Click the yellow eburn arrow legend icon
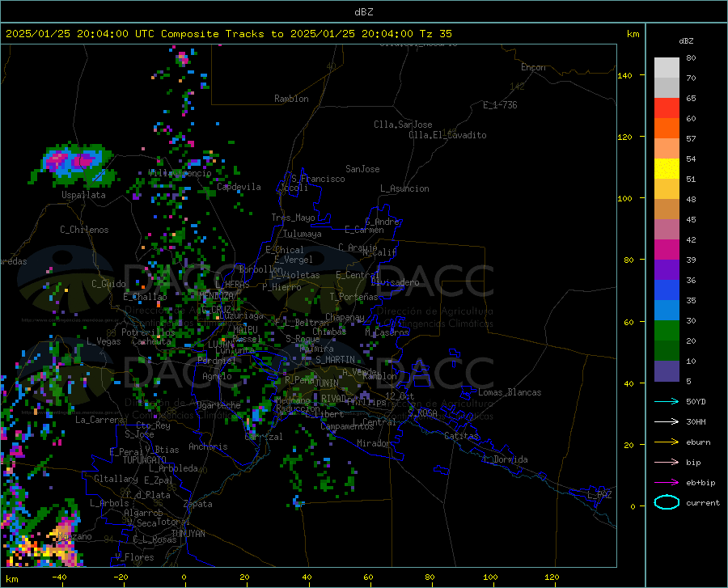728x588 pixels. 667,442
